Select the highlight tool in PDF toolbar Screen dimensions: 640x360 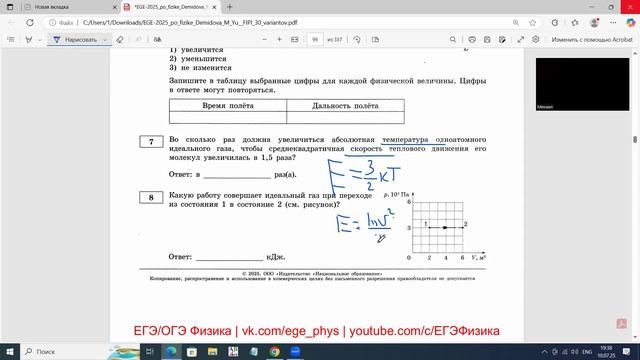[29, 40]
